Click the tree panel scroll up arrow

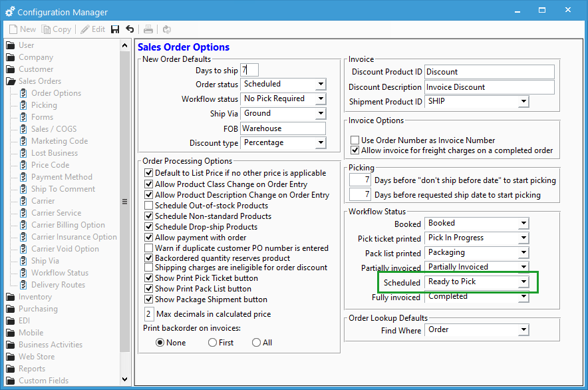tap(125, 45)
